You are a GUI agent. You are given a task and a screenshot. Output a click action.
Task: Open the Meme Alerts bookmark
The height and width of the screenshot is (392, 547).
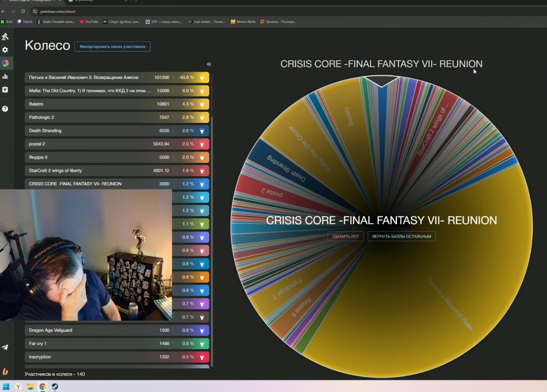(x=243, y=22)
